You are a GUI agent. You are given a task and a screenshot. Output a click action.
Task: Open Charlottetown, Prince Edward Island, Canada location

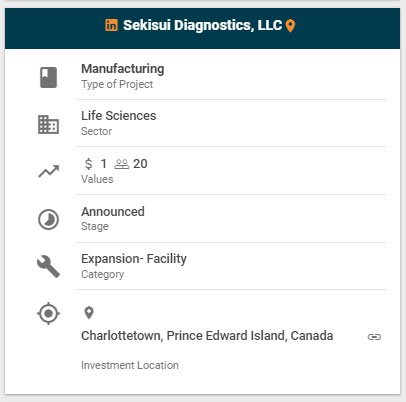click(x=207, y=336)
